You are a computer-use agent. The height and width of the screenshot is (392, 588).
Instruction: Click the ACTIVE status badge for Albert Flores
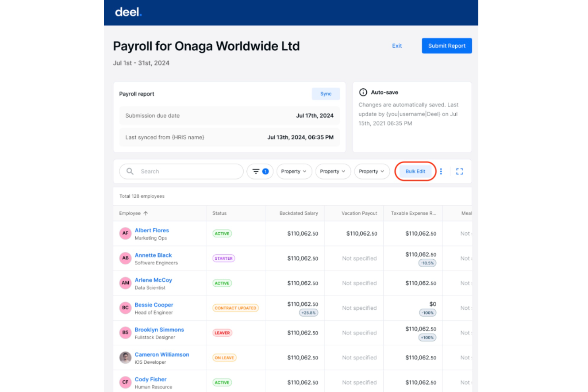[222, 234]
